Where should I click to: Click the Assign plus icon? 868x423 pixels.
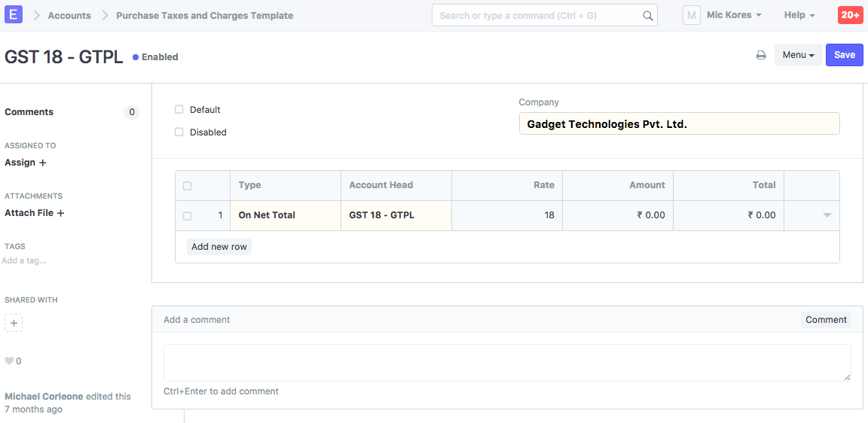tap(43, 163)
